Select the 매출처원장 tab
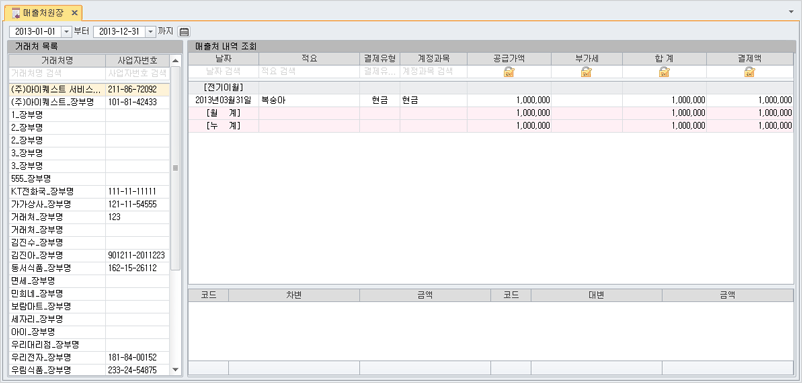The height and width of the screenshot is (383, 802). (x=44, y=13)
